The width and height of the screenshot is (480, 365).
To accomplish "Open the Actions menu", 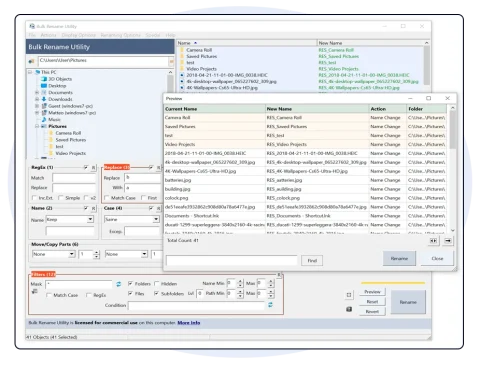I will tap(48, 35).
